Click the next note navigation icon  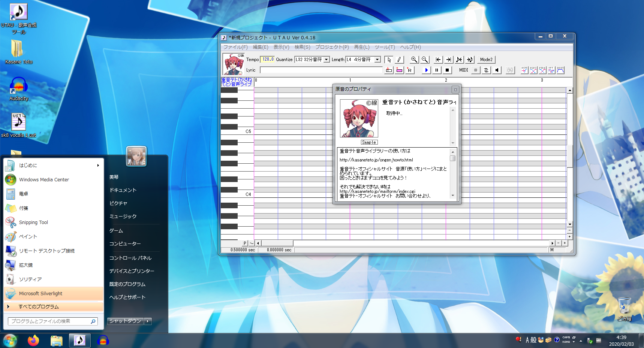(x=470, y=60)
